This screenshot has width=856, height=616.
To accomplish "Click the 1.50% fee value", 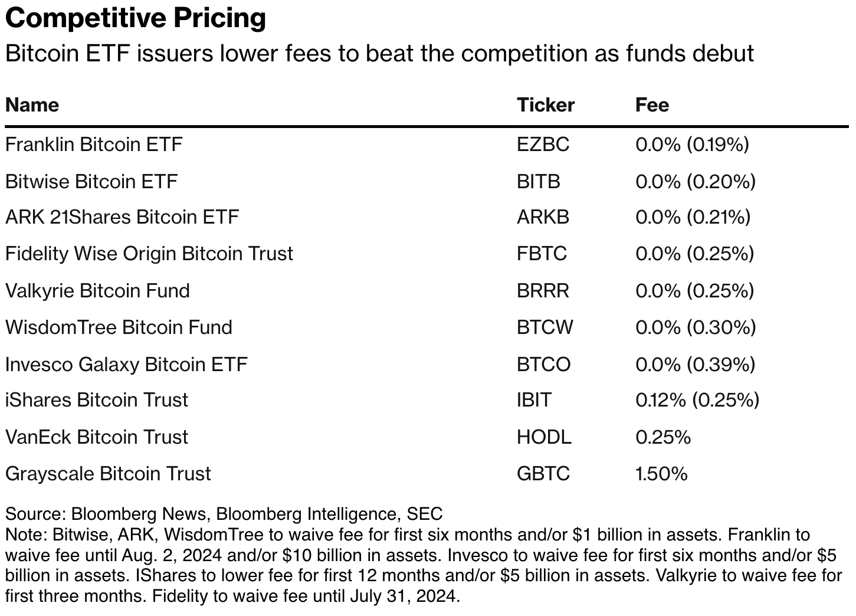I will 661,474.
